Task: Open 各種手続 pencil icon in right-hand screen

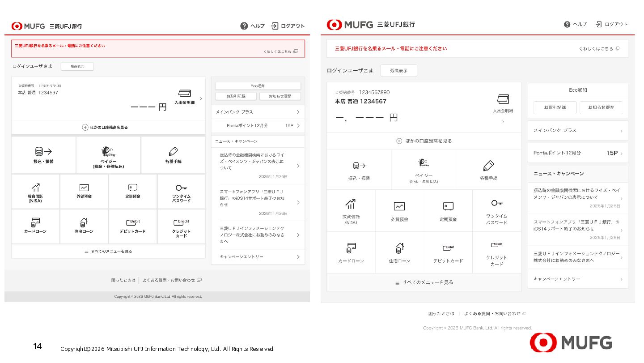Action: click(x=488, y=166)
